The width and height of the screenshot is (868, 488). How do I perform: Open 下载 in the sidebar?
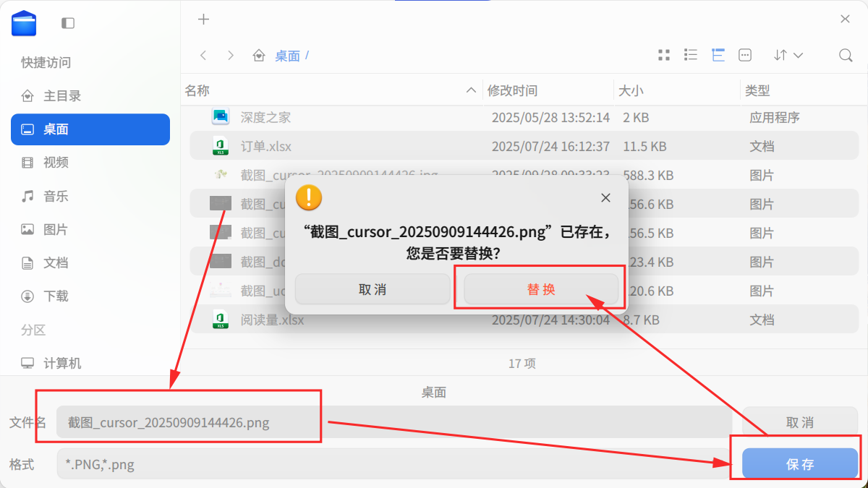pyautogui.click(x=90, y=296)
